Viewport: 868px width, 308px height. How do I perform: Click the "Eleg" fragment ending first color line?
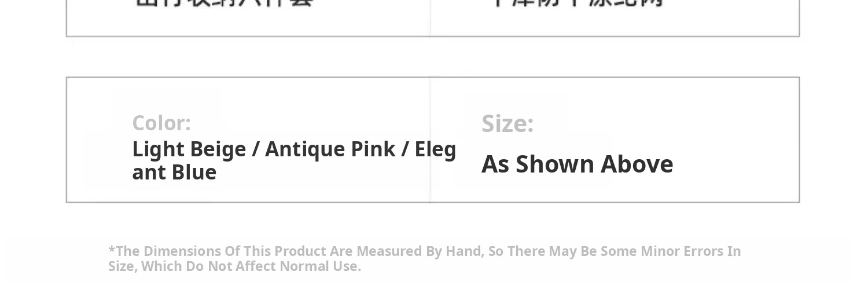click(x=435, y=149)
